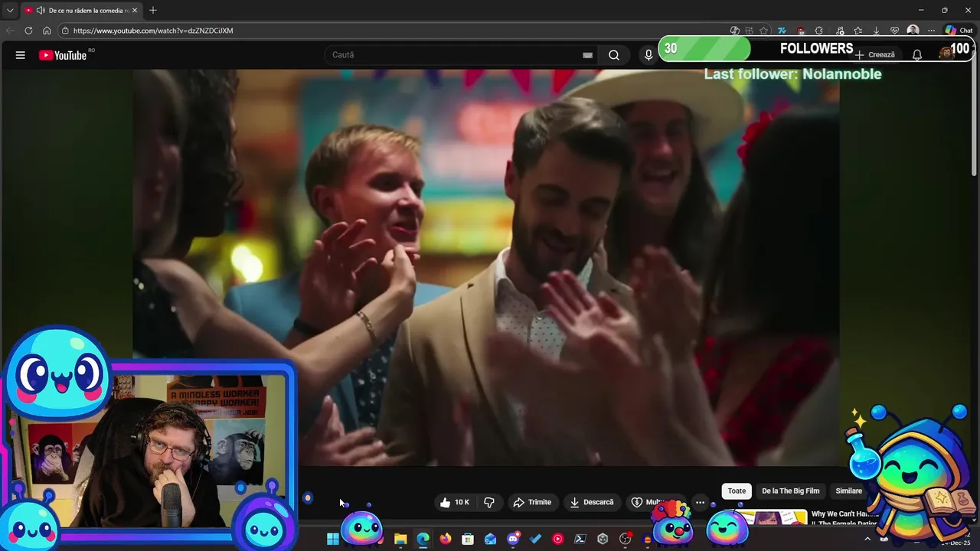Select the Similare filter chip
Image resolution: width=980 pixels, height=551 pixels.
pyautogui.click(x=848, y=491)
